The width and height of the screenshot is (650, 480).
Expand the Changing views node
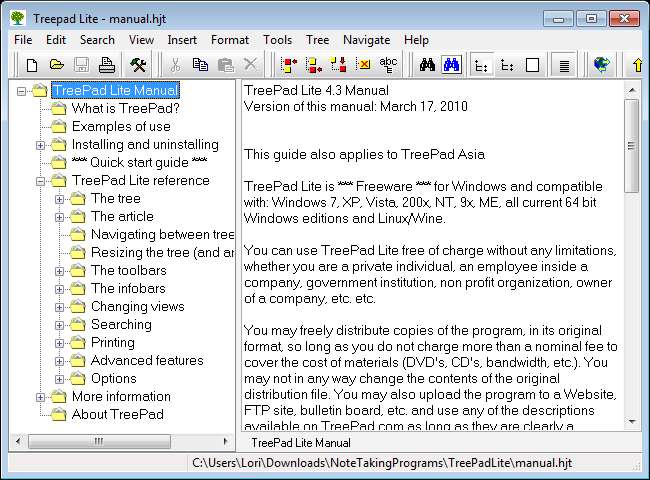tap(59, 307)
